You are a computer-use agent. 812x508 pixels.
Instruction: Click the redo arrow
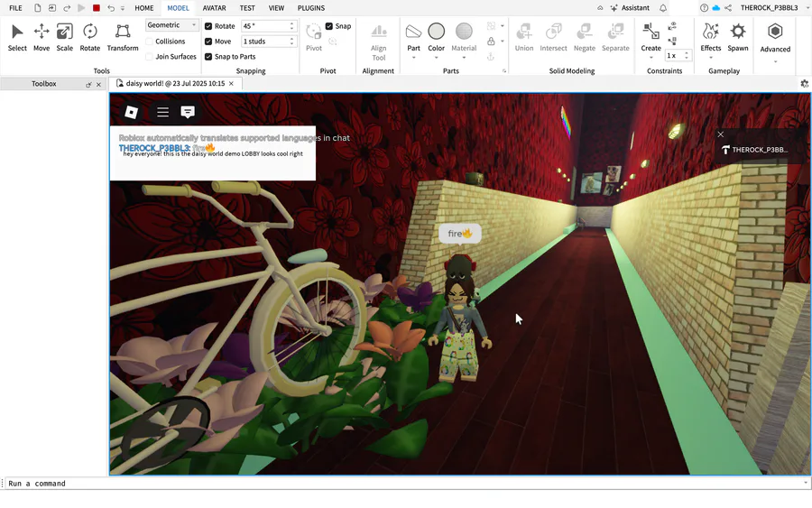click(67, 8)
